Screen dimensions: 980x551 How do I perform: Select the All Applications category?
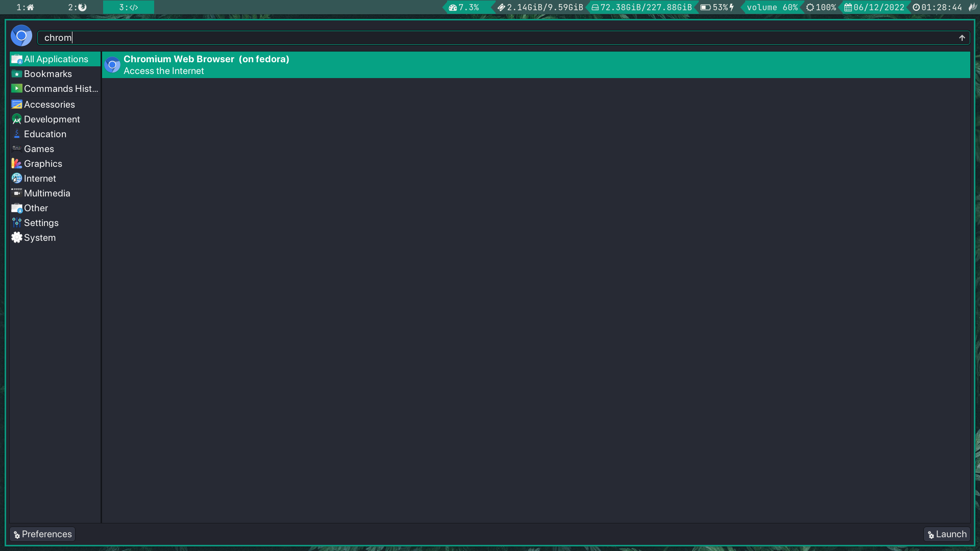56,59
